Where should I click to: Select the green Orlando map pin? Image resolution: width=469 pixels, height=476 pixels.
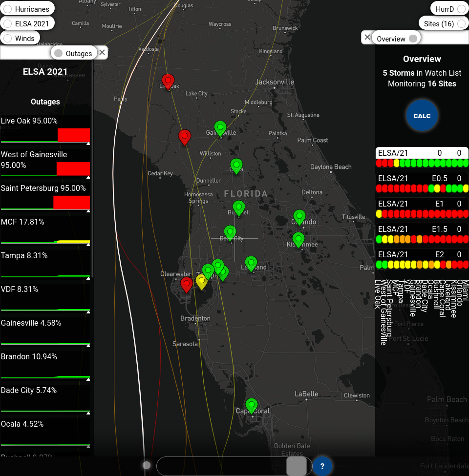click(x=299, y=217)
